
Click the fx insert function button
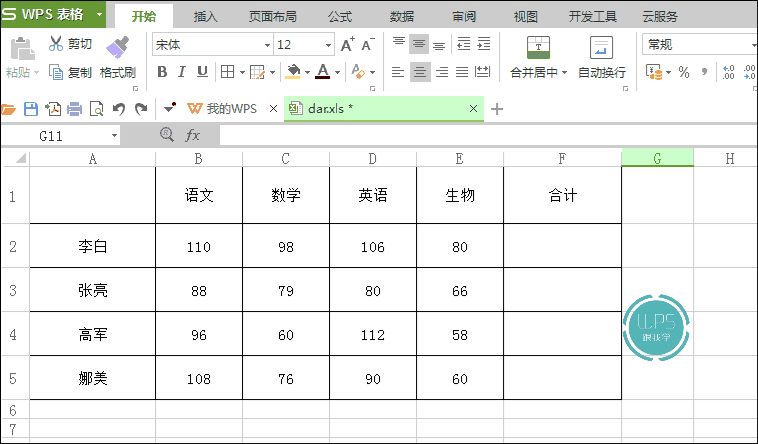coord(192,135)
